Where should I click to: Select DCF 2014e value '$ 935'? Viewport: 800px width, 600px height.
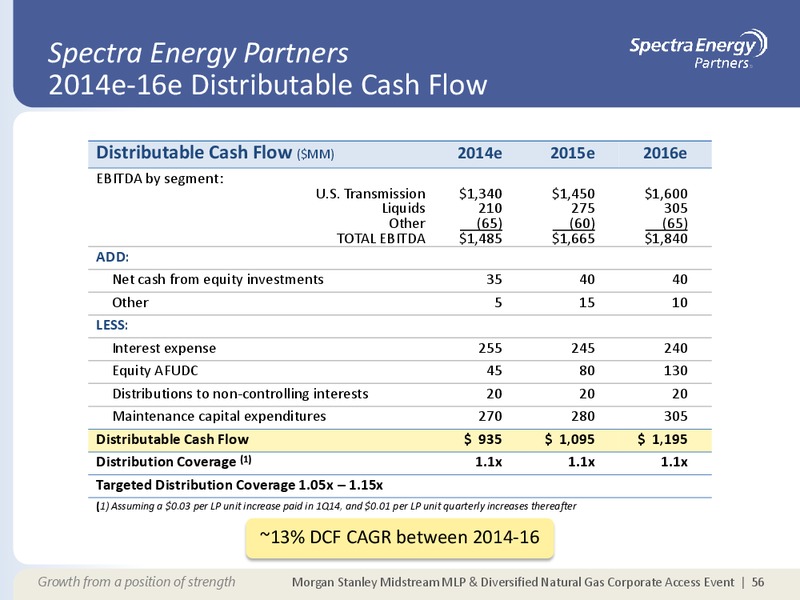tap(483, 439)
